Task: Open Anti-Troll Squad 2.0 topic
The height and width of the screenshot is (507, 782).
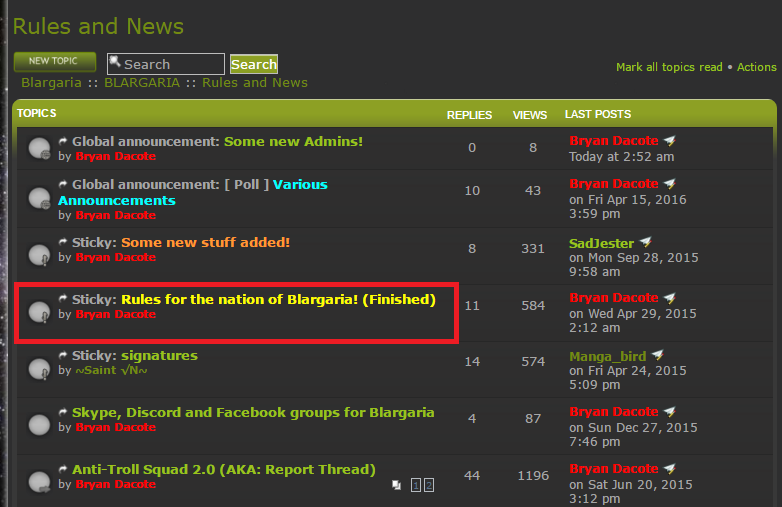Action: 224,470
